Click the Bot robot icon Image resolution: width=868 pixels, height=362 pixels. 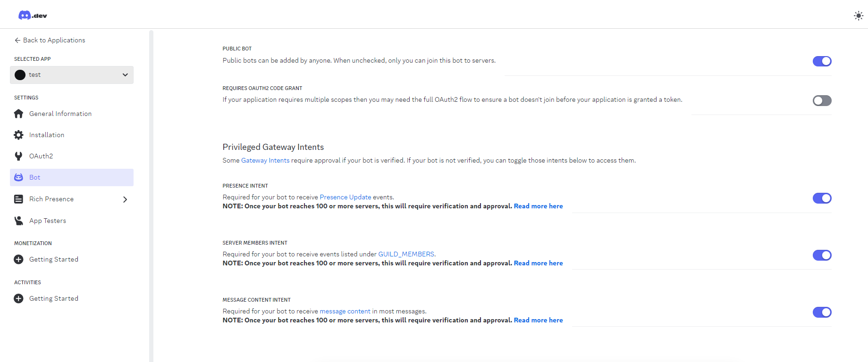[x=18, y=177]
